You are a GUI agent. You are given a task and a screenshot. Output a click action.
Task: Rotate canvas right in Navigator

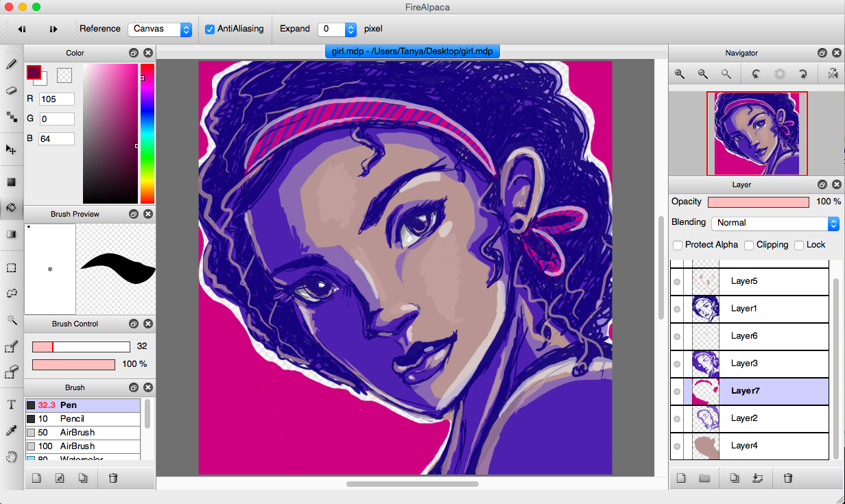[x=802, y=74]
